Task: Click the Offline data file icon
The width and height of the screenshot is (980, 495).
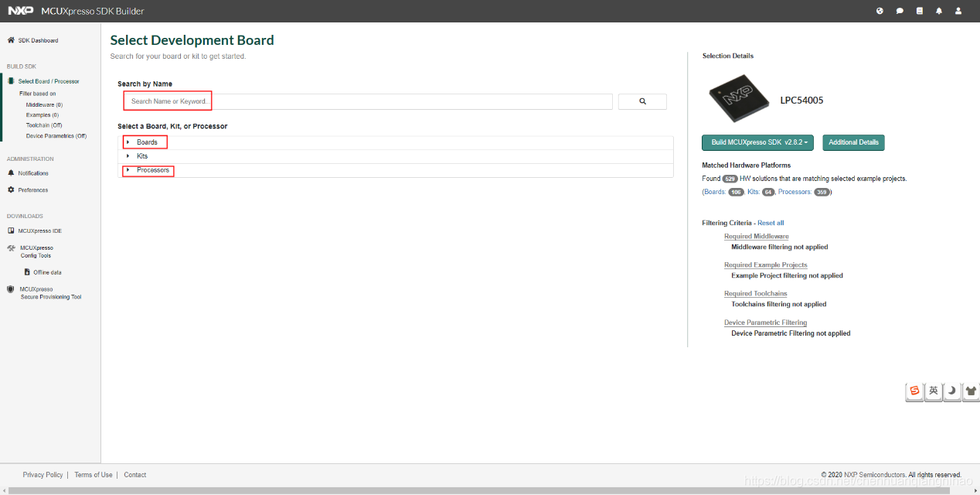Action: (27, 272)
